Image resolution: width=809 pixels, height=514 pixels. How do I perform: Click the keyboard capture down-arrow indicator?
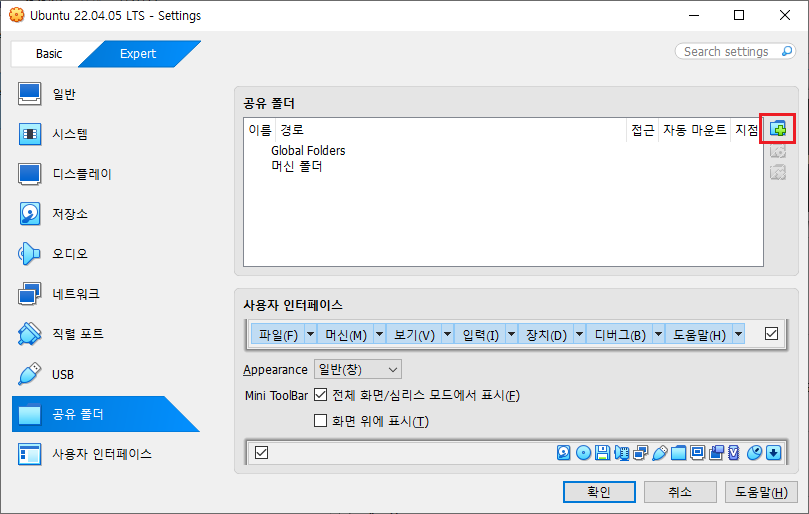pyautogui.click(x=773, y=453)
